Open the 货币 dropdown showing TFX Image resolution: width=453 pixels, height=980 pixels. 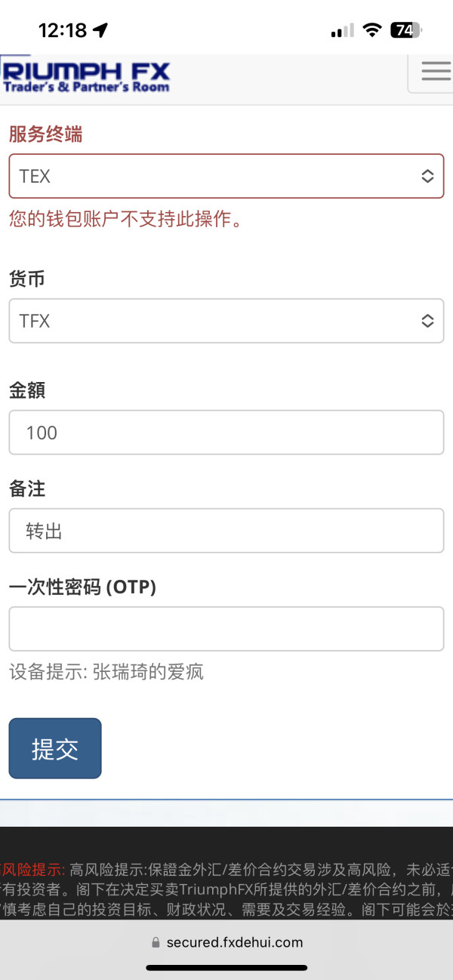click(x=226, y=321)
